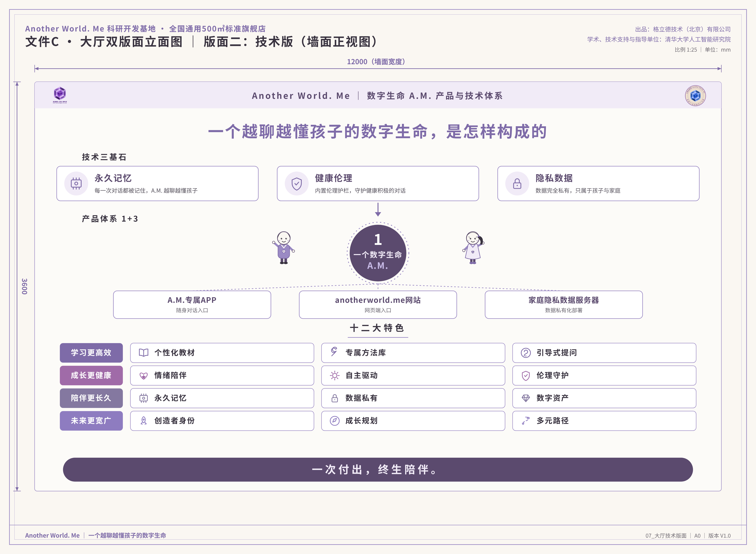Image resolution: width=756 pixels, height=554 pixels.
Task: Click the padlock icon beside 隐私数据
Action: click(517, 184)
